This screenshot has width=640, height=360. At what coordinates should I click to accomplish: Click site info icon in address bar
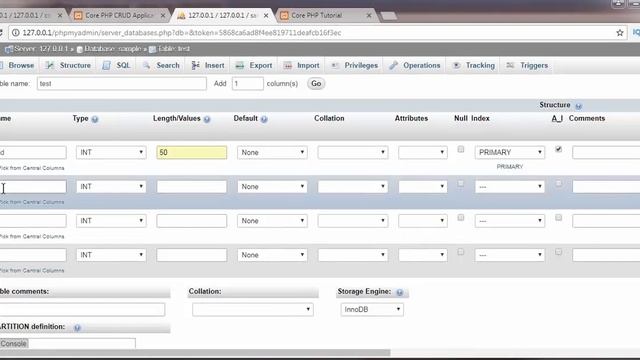point(16,33)
